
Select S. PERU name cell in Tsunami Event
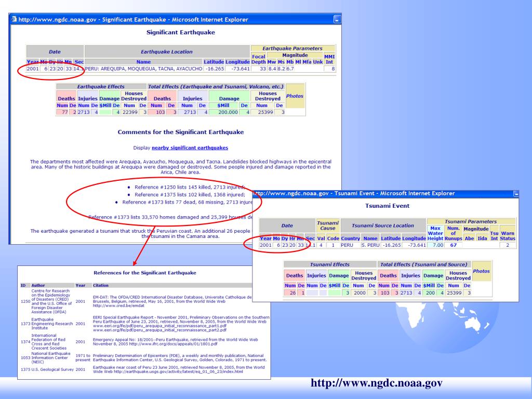370,245
